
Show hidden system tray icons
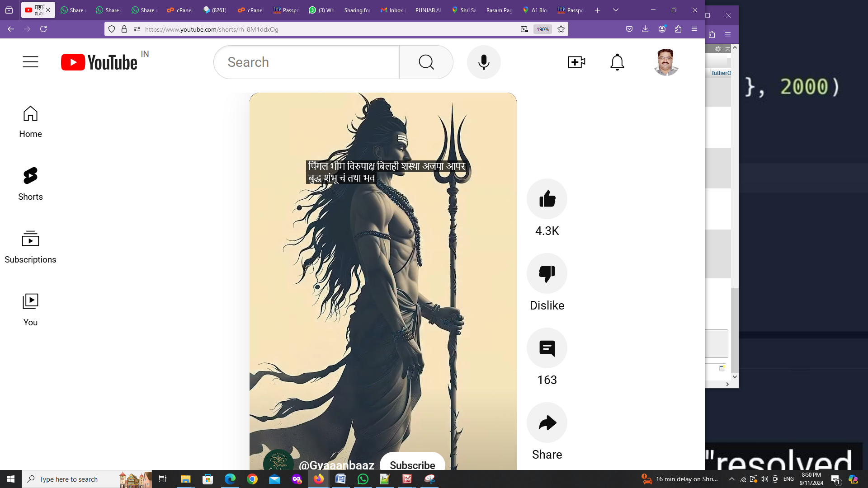732,479
